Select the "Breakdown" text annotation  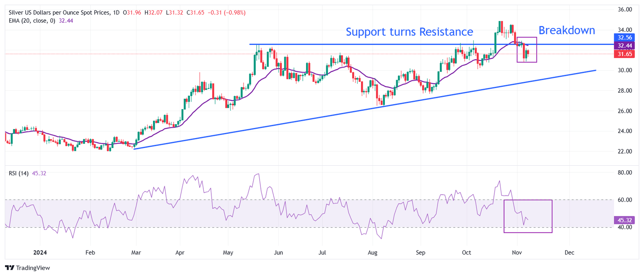point(566,31)
